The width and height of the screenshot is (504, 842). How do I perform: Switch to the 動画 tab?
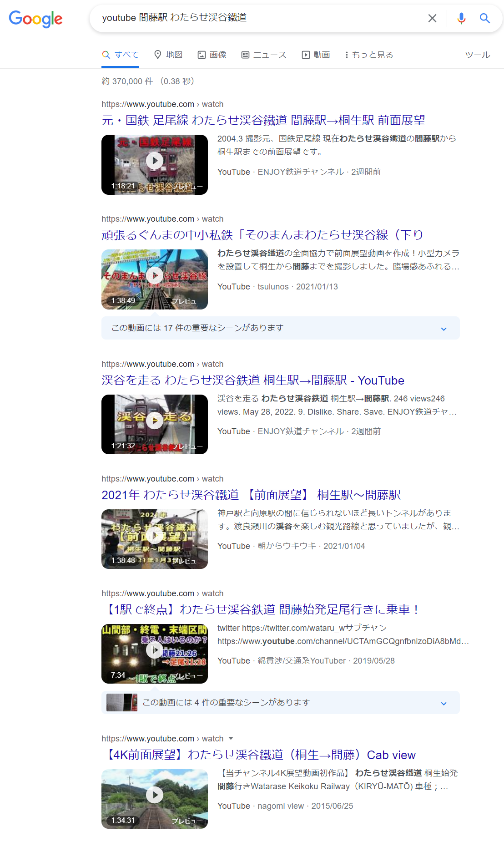316,55
